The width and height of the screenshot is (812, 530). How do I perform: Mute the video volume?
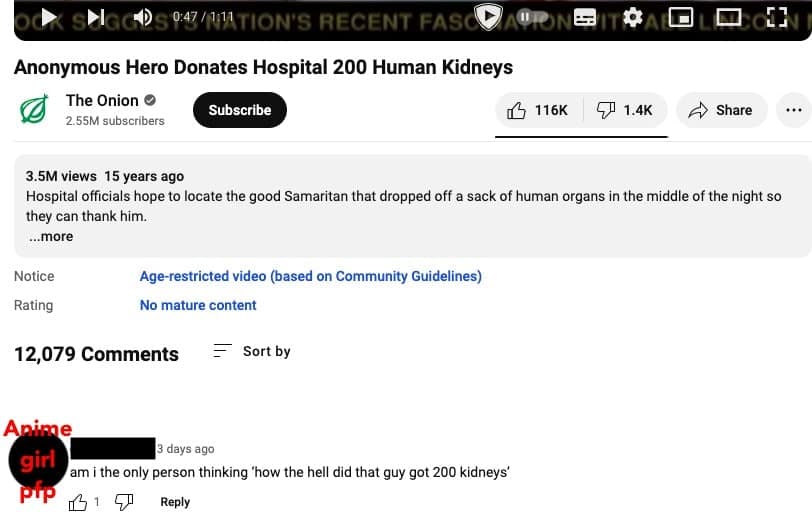click(x=142, y=17)
